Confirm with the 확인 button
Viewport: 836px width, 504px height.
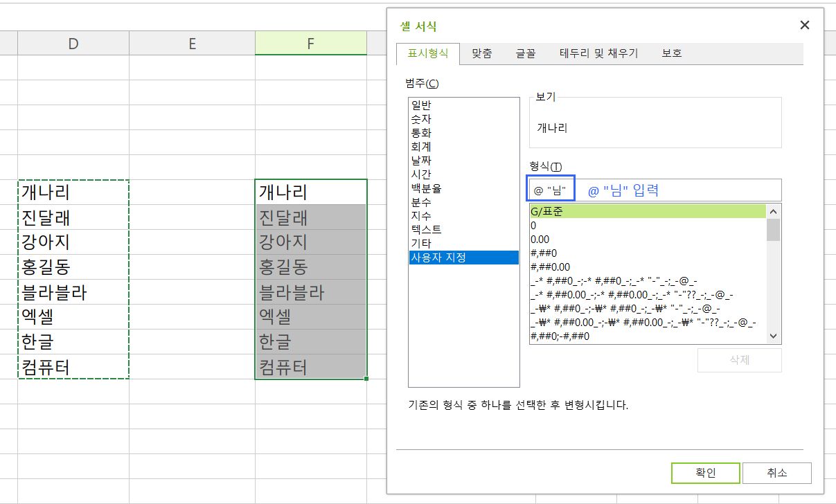coord(706,473)
